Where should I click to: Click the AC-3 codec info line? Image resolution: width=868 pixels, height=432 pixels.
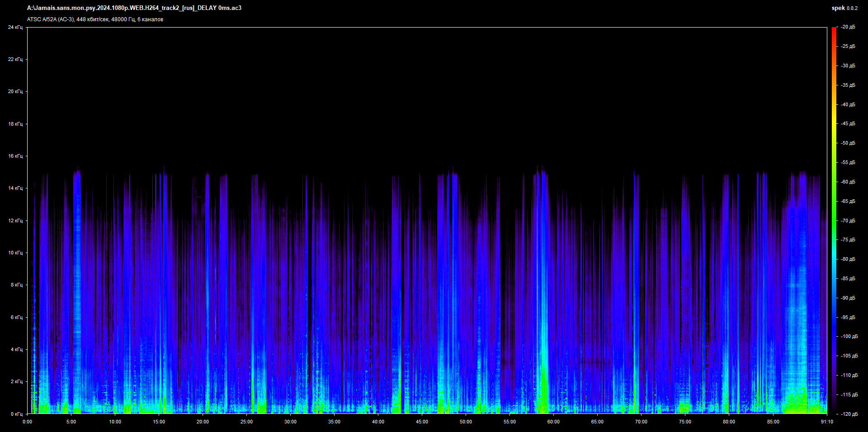[x=95, y=19]
